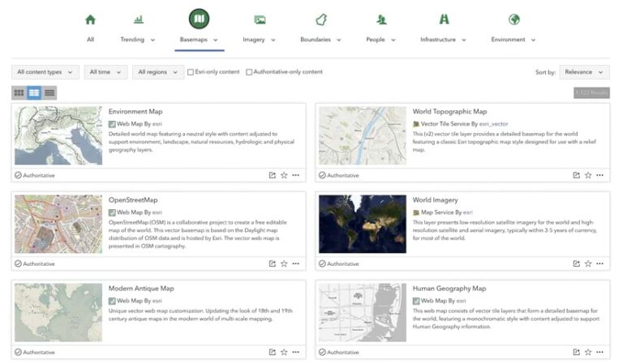
Task: Open the World Topographic Map title link
Action: coord(449,112)
